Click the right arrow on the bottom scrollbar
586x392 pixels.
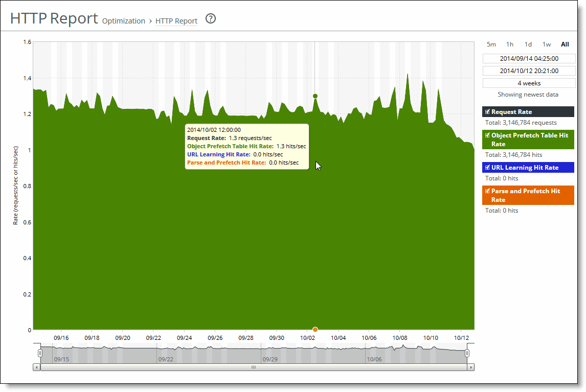coord(470,367)
